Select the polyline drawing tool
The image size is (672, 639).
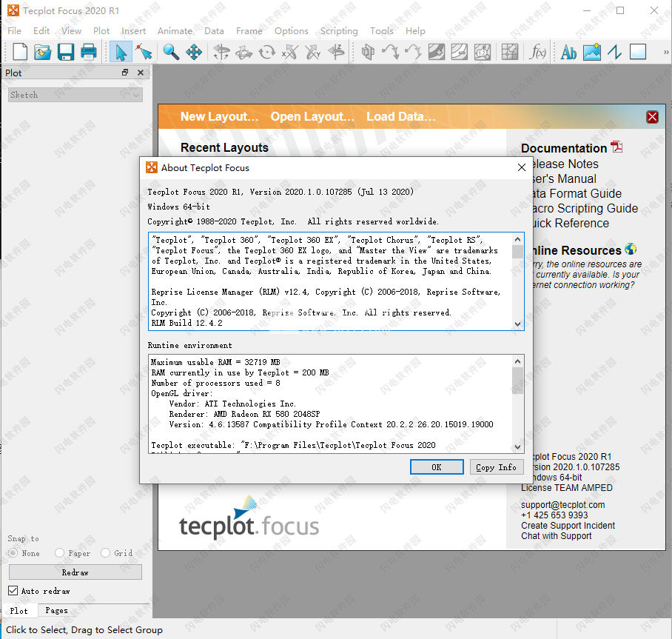[614, 53]
